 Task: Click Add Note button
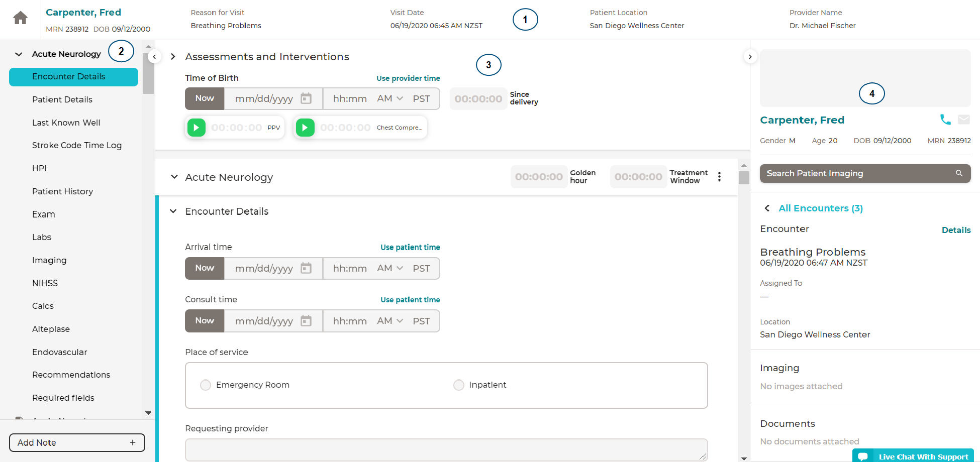[77, 442]
